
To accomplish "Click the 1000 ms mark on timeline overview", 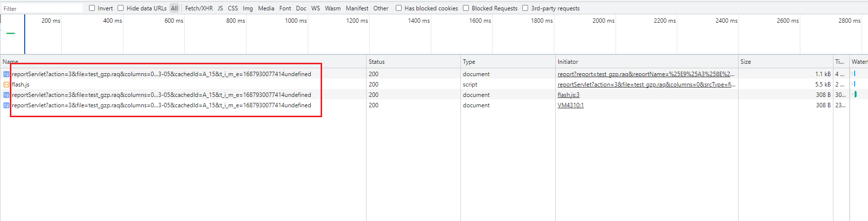I will coord(296,21).
